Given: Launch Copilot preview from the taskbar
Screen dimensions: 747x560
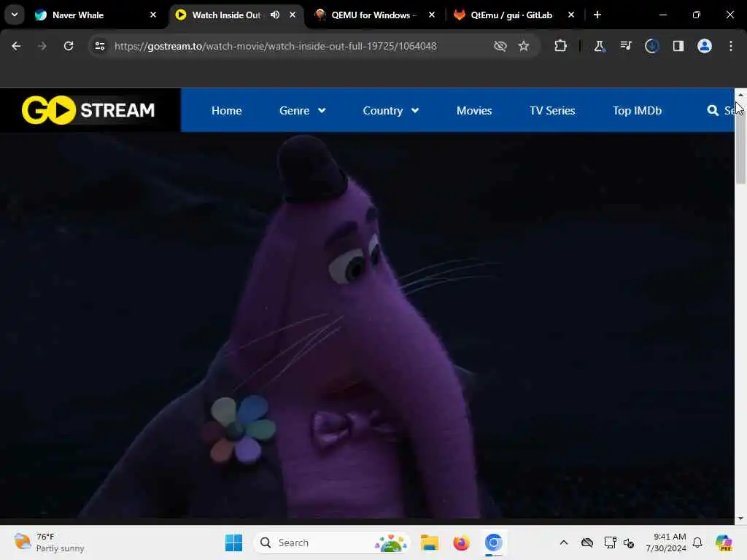Looking at the screenshot, I should tap(724, 542).
